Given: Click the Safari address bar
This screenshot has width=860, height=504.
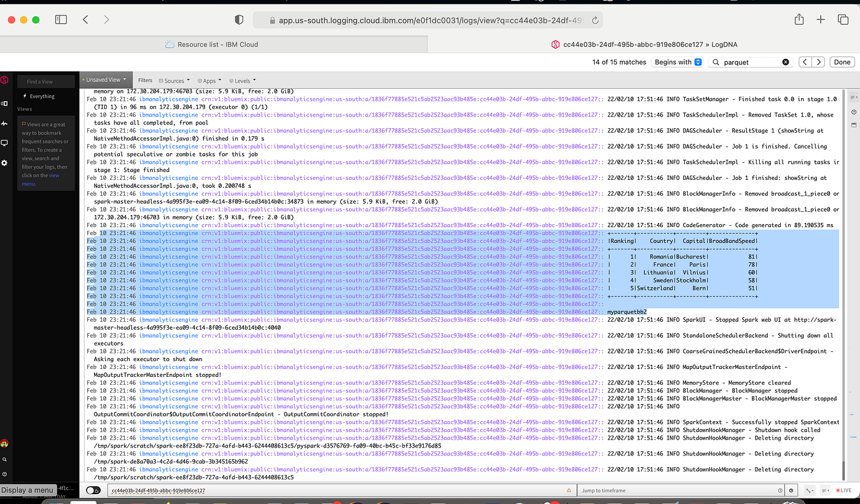Looking at the screenshot, I should (x=428, y=20).
